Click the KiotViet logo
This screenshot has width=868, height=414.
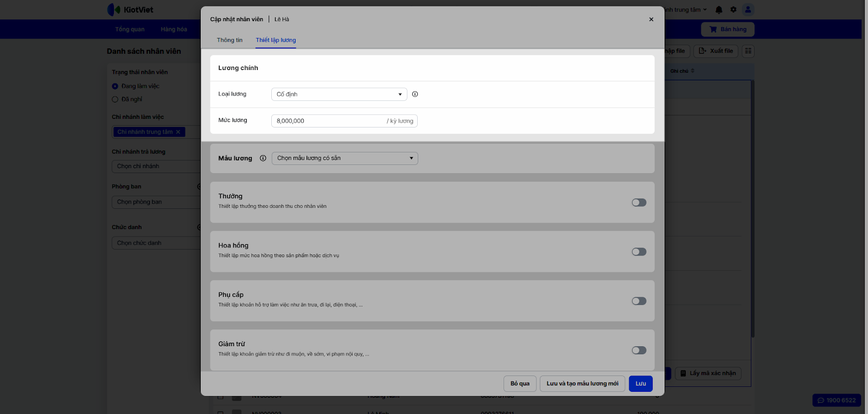coord(130,10)
